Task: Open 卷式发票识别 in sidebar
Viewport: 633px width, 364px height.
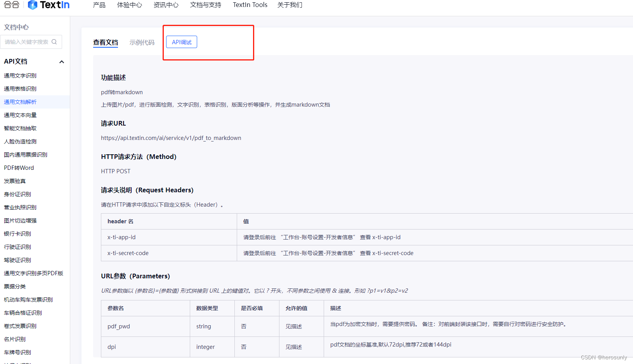Action: tap(20, 326)
